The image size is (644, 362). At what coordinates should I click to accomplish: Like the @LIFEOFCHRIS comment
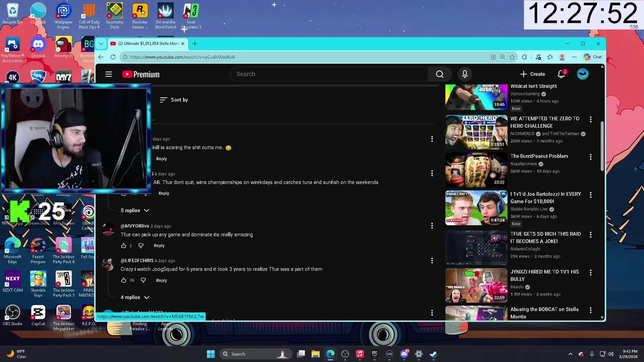124,280
